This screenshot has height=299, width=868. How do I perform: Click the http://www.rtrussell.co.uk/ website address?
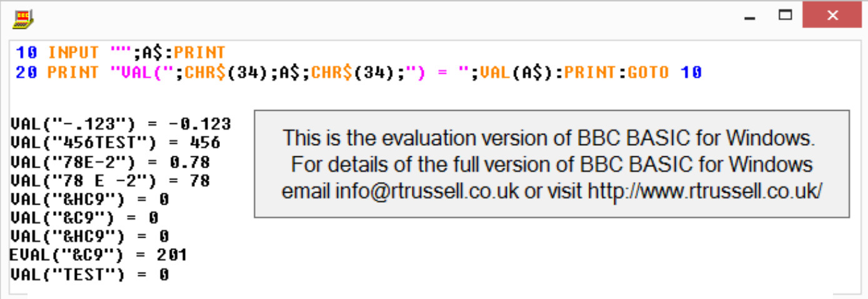(704, 191)
